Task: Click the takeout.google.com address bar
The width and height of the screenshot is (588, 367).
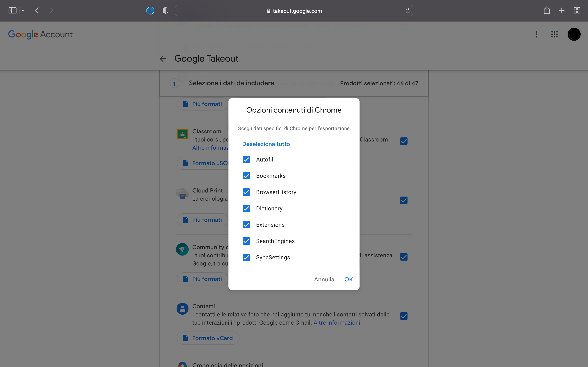Action: click(x=294, y=11)
